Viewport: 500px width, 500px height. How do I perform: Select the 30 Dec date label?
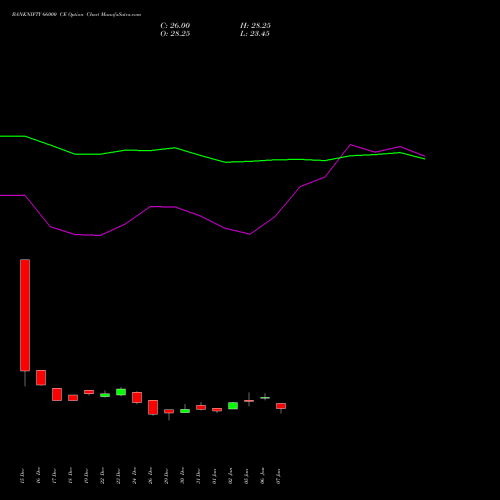click(x=182, y=476)
